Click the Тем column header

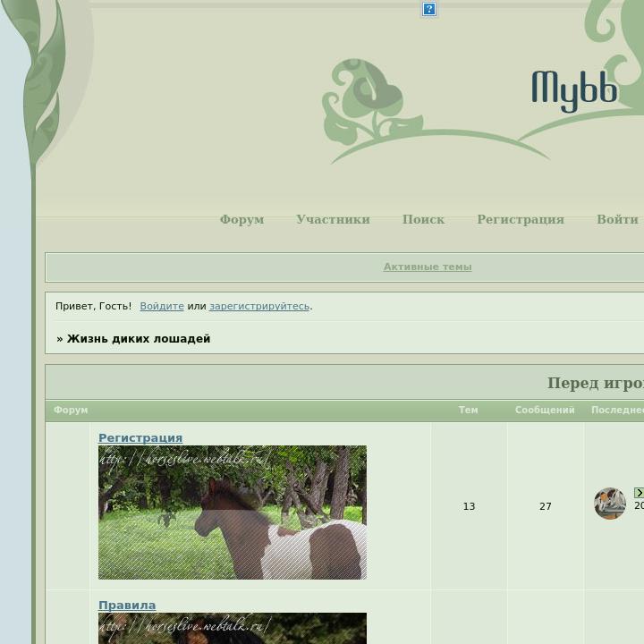[x=468, y=410]
